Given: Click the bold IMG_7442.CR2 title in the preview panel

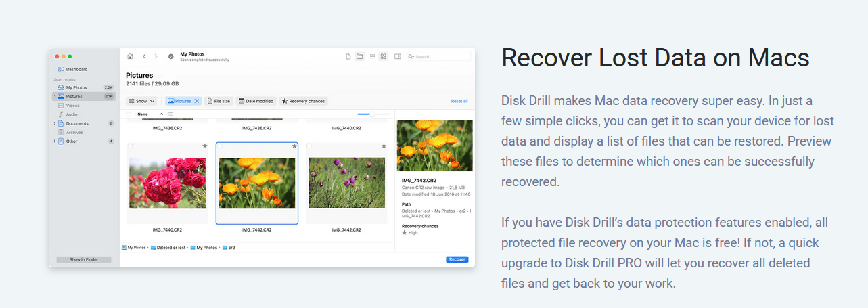Looking at the screenshot, I should click(419, 181).
